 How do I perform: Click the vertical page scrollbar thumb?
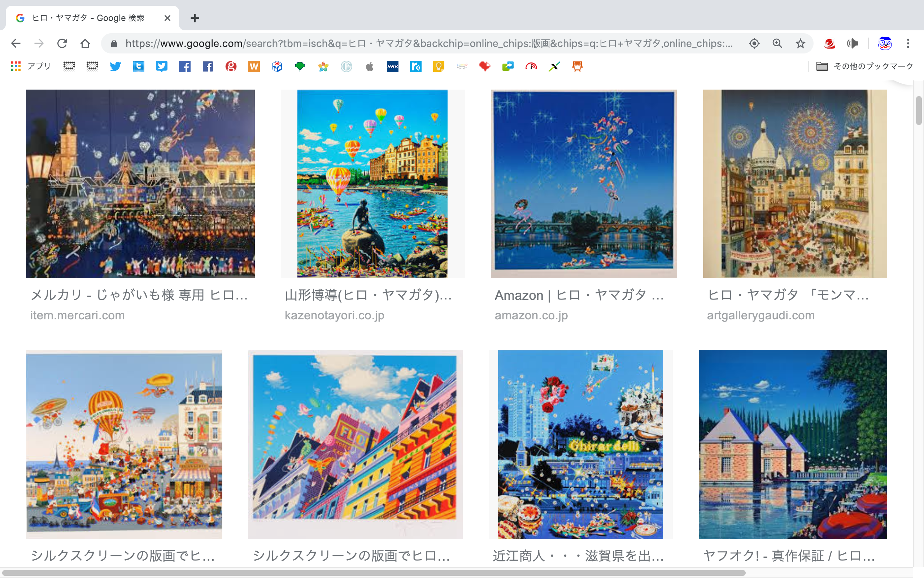point(919,111)
